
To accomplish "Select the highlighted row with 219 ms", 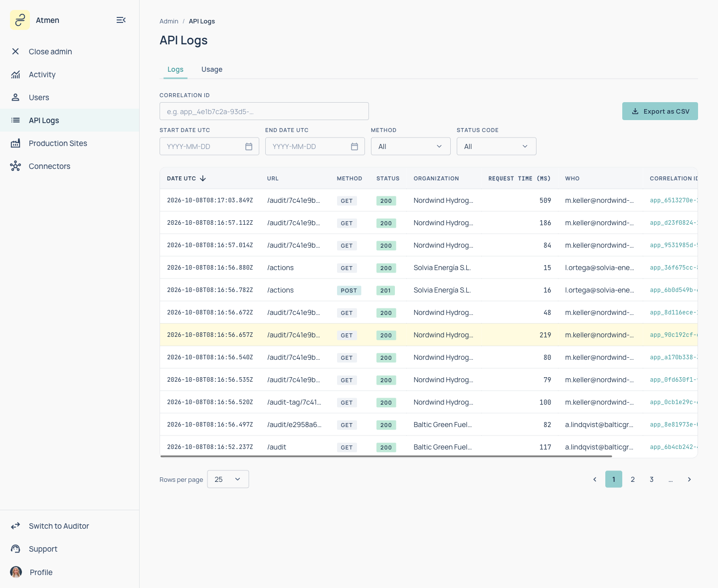I will point(429,335).
